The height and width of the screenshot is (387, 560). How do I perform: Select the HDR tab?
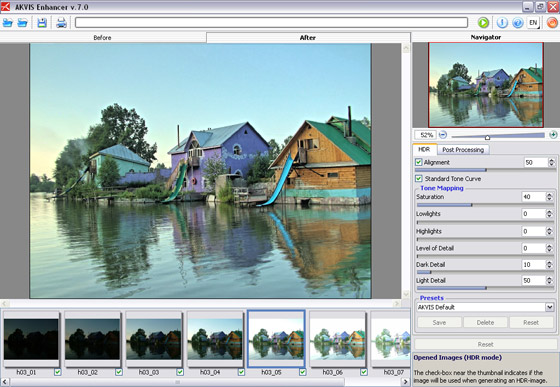[x=424, y=149]
